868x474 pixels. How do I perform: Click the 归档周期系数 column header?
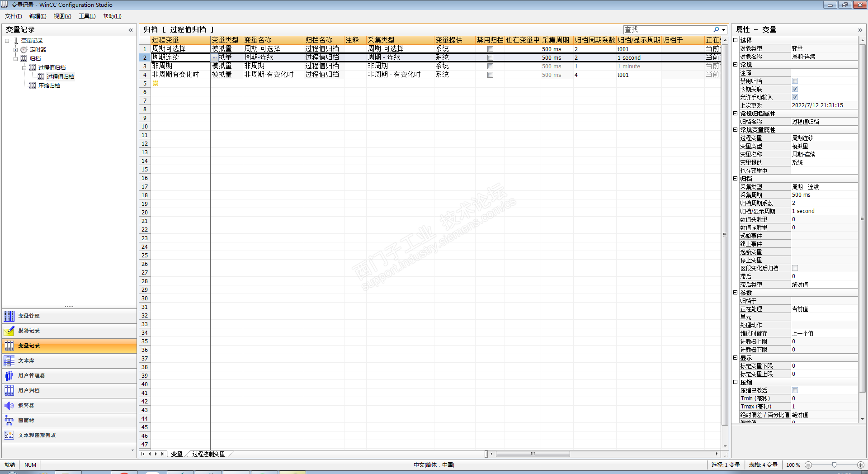pos(595,40)
